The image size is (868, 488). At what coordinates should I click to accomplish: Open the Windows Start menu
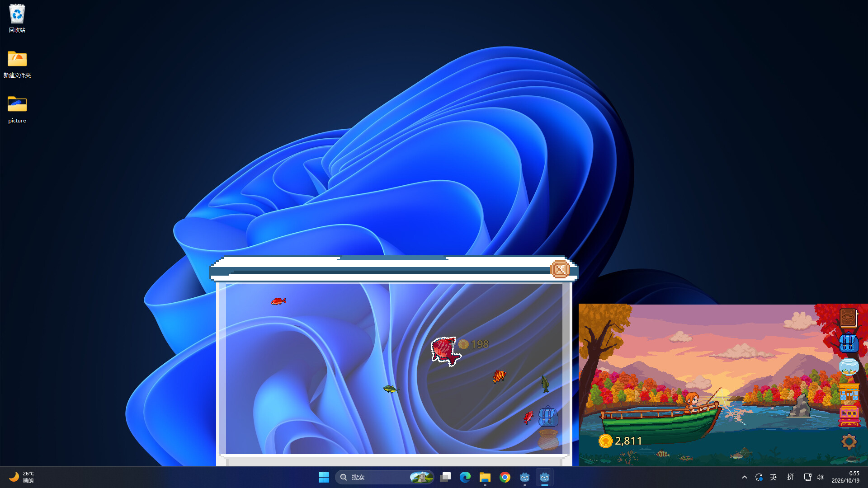click(x=324, y=477)
